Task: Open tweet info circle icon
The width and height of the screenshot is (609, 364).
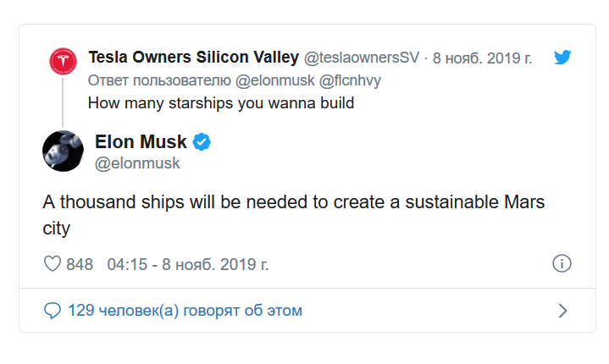Action: pyautogui.click(x=562, y=263)
